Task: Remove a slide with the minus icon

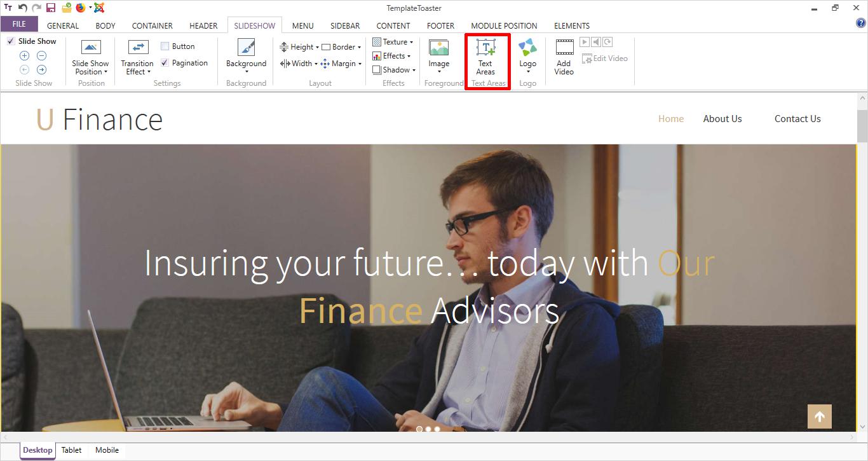Action: point(41,56)
